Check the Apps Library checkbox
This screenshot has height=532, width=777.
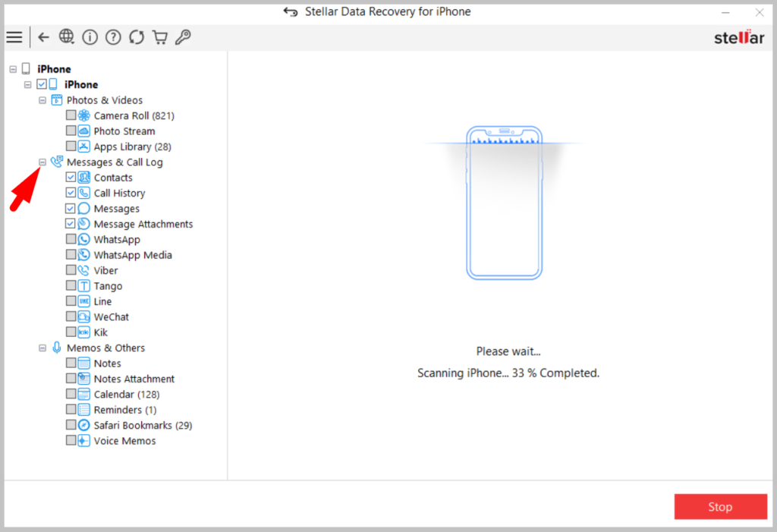tap(71, 146)
